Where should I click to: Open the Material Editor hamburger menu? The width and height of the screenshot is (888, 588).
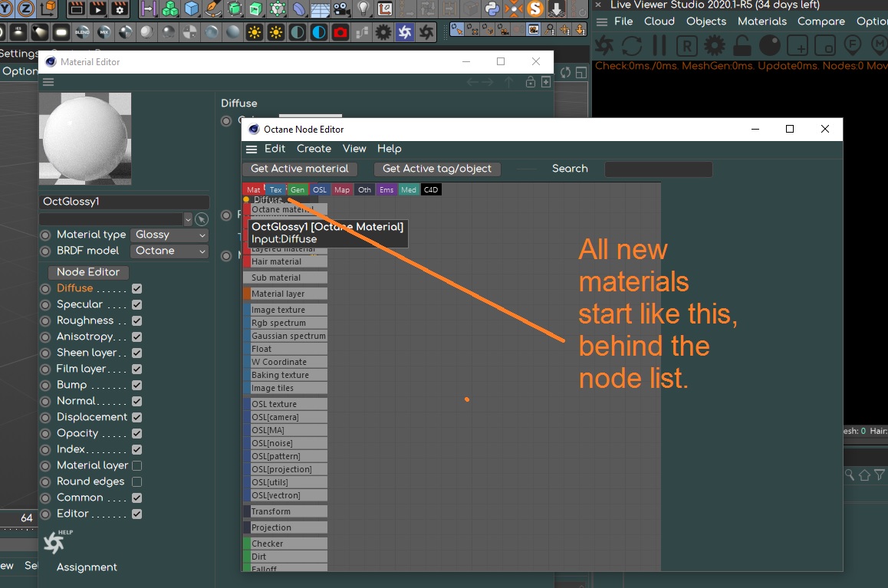point(49,83)
